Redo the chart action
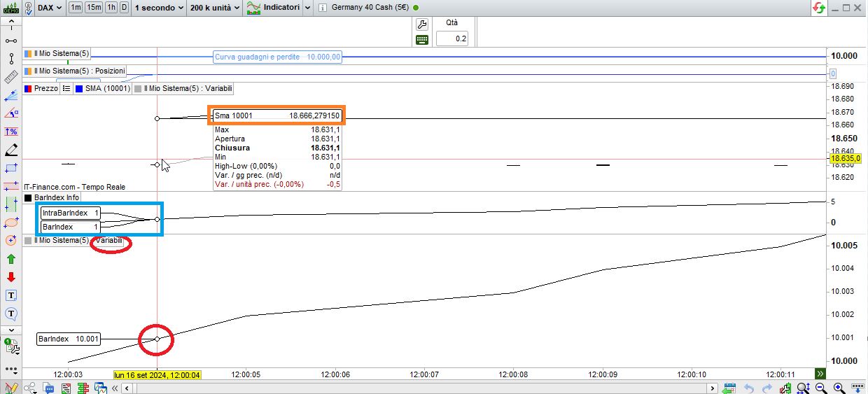 point(768,388)
